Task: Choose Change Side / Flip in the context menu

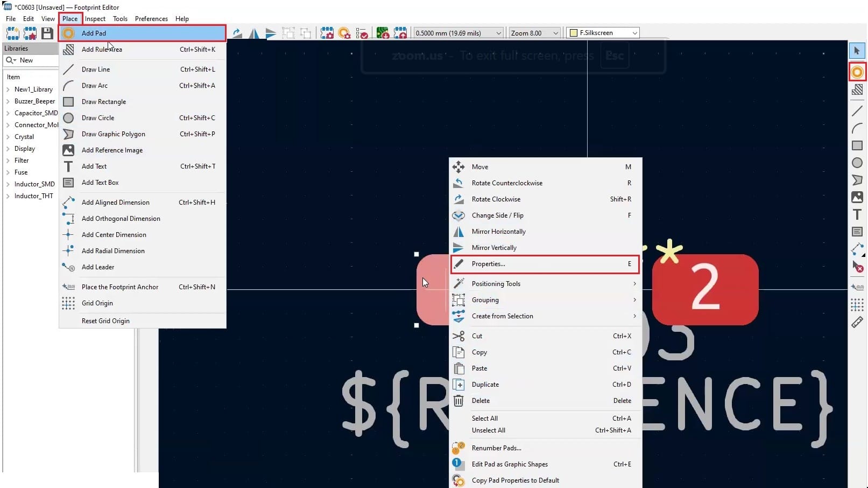Action: (545, 215)
